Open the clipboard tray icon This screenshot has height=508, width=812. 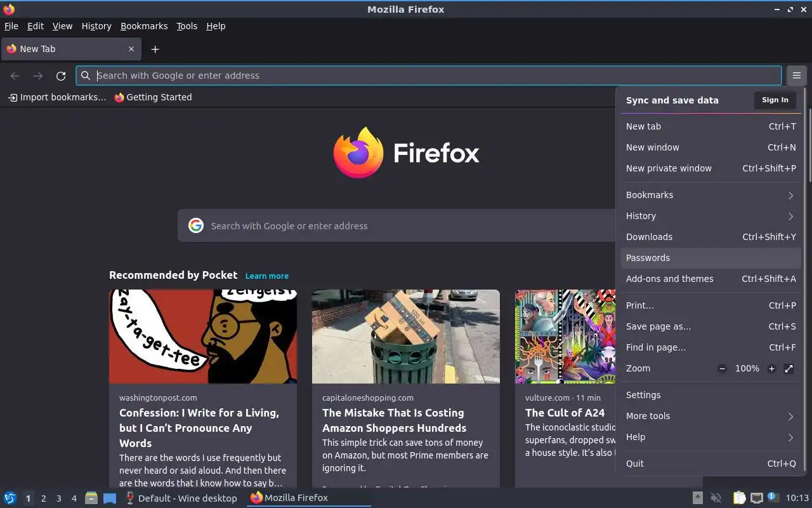739,498
